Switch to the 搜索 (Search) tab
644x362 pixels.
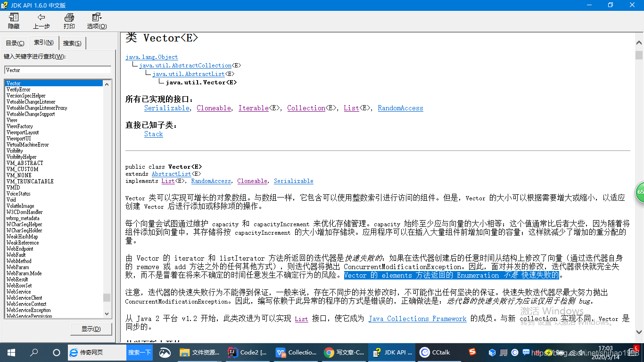point(72,43)
